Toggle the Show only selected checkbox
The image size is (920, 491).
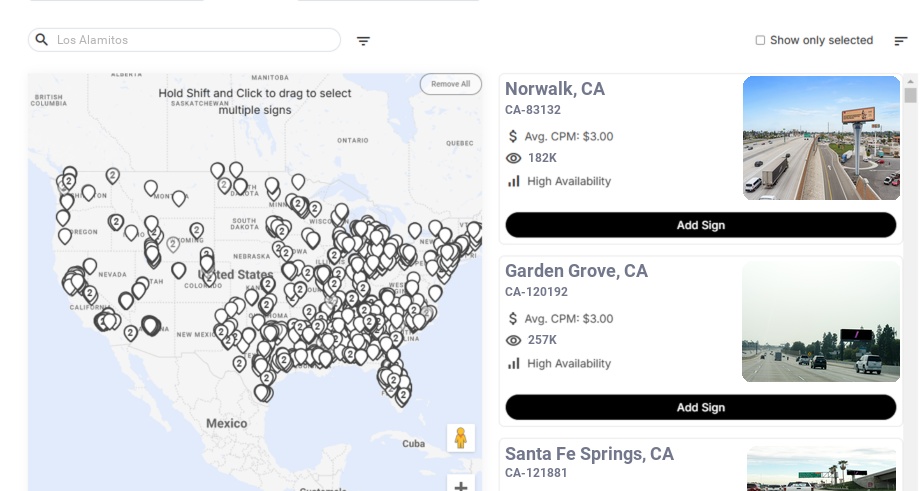tap(760, 41)
